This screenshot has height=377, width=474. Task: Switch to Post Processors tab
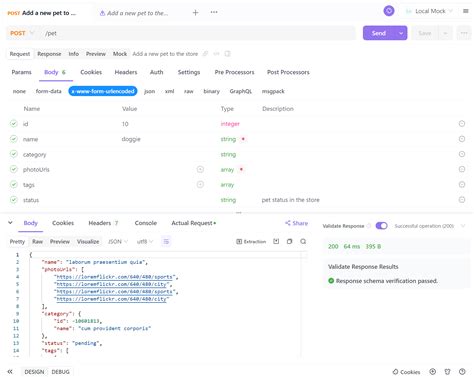288,72
